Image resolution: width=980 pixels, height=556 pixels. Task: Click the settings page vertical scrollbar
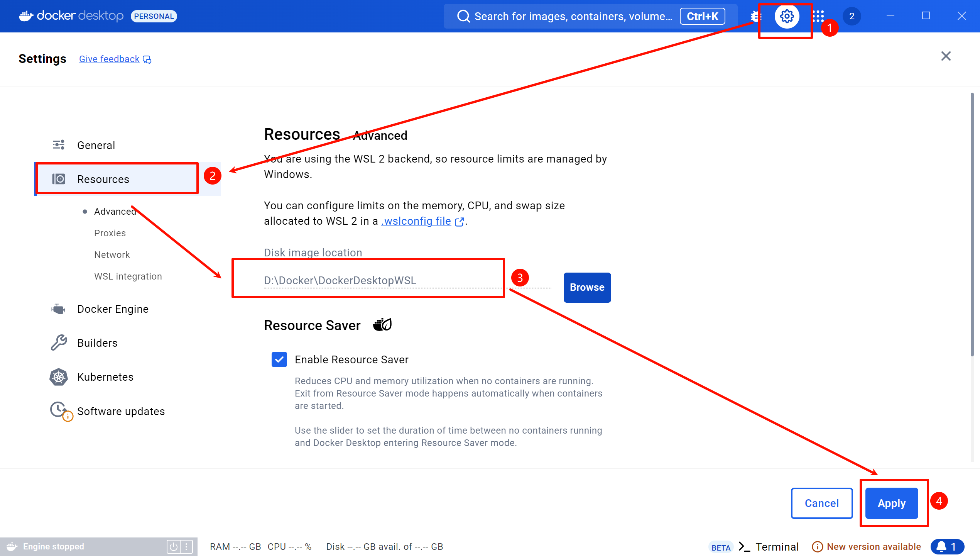tap(972, 224)
